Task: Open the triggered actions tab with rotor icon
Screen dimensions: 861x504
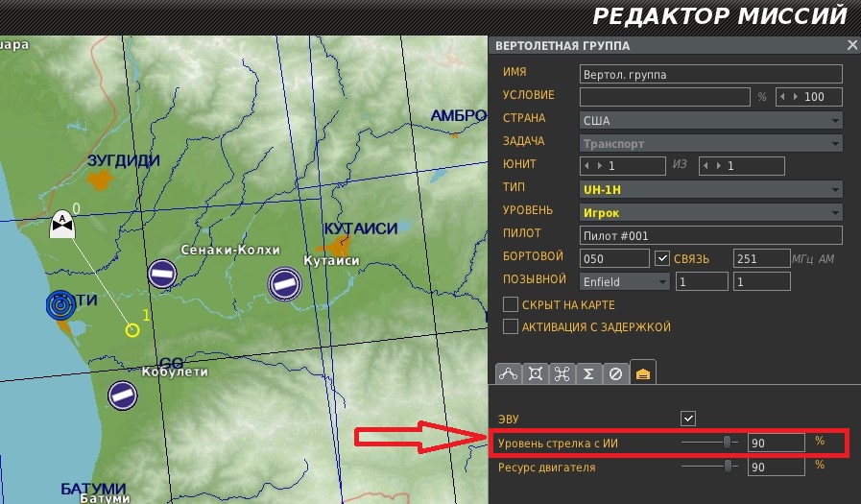Action: (x=562, y=373)
